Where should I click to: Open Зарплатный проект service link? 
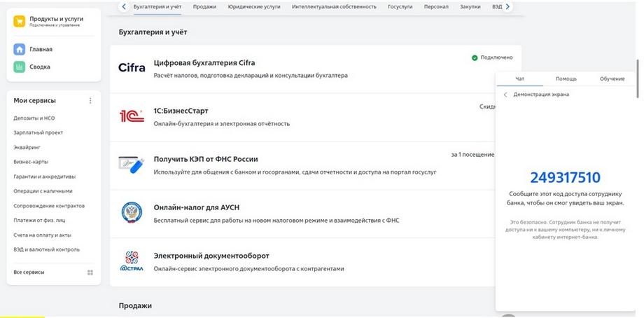pyautogui.click(x=38, y=132)
